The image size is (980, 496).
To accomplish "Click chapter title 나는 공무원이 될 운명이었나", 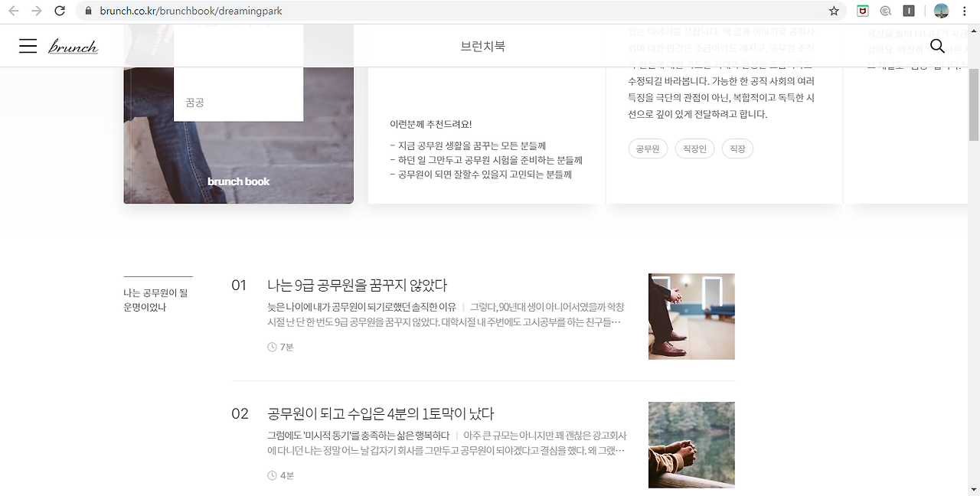I will 155,300.
